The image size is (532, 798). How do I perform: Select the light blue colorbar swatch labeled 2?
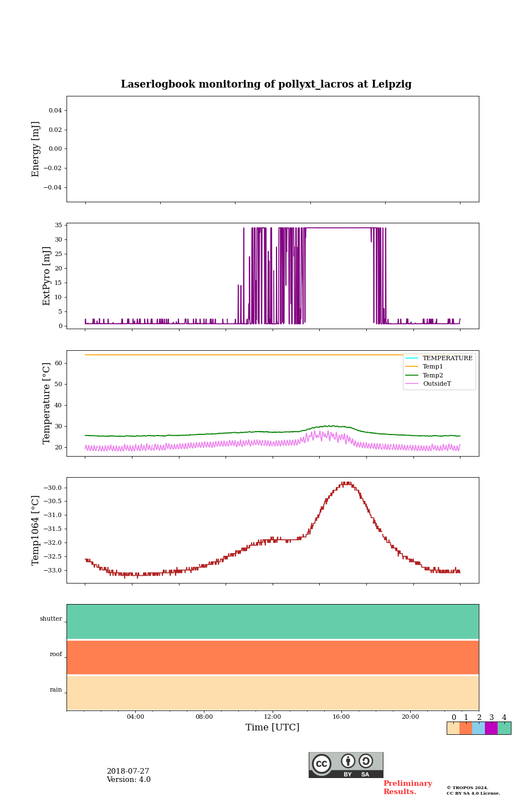pyautogui.click(x=479, y=728)
